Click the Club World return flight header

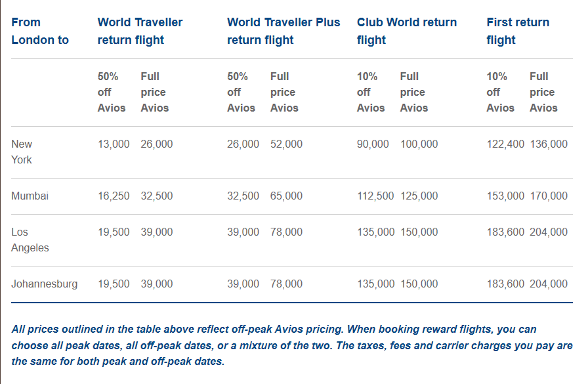click(x=407, y=31)
